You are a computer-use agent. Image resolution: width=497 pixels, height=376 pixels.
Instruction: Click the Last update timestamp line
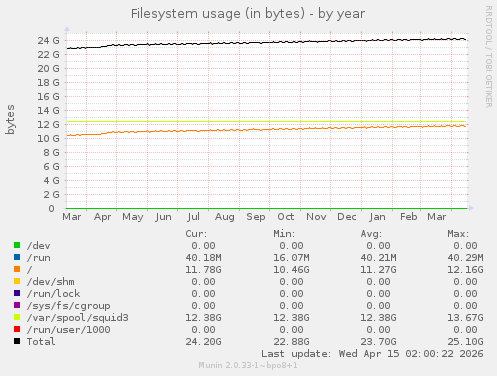[x=372, y=354]
